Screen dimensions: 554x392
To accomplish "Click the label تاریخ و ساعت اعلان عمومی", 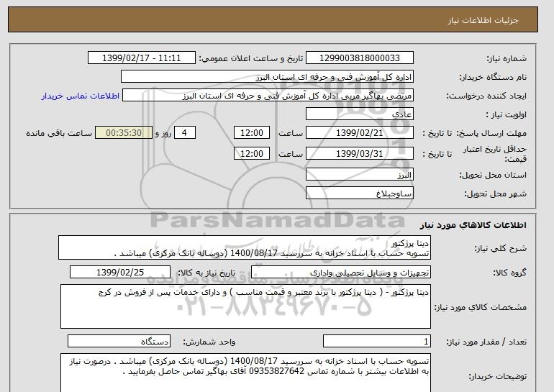I will click(x=251, y=58).
